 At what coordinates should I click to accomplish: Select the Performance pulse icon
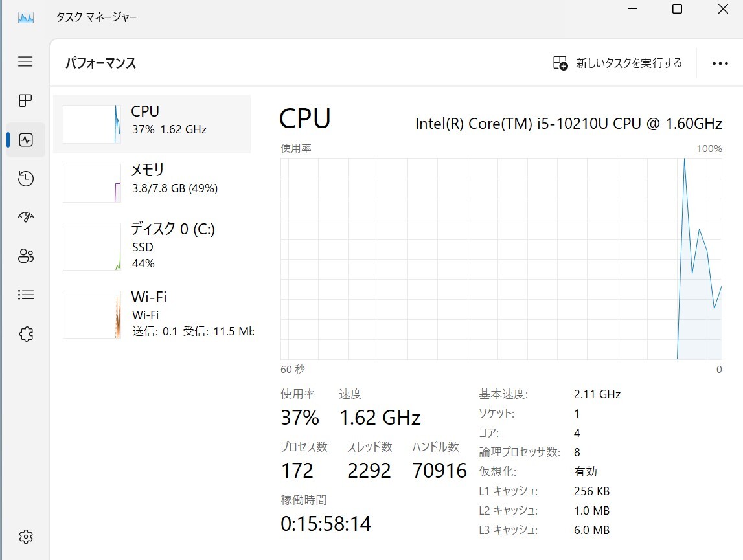(x=25, y=139)
